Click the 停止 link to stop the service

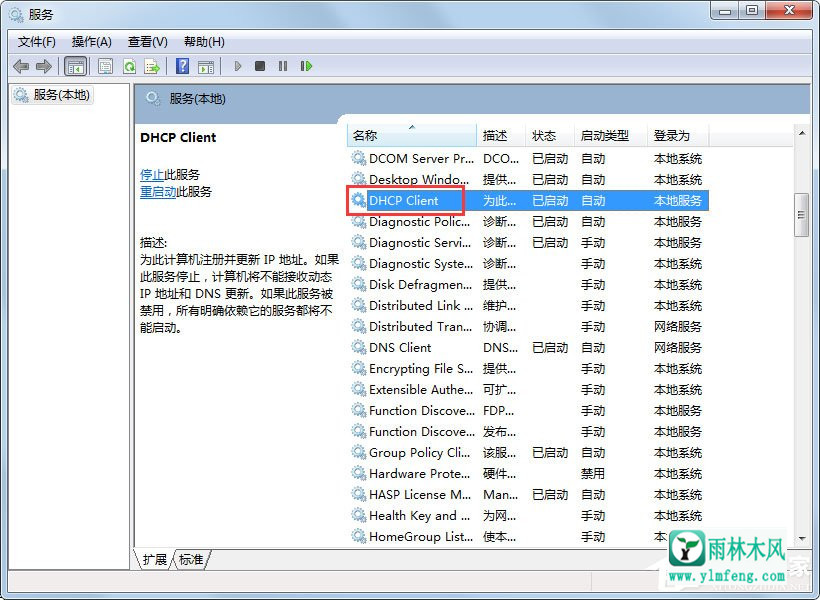pyautogui.click(x=152, y=174)
